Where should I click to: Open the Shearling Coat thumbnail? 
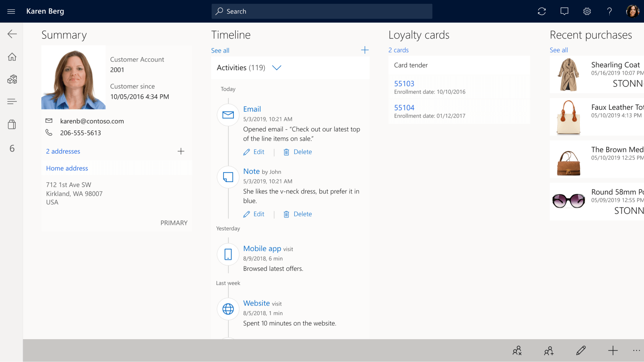568,75
